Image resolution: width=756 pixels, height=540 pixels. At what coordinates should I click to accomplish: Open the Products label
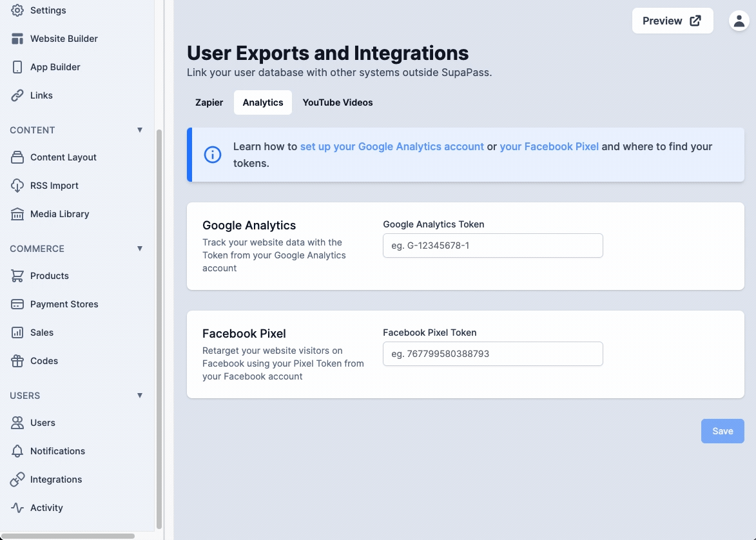(50, 276)
